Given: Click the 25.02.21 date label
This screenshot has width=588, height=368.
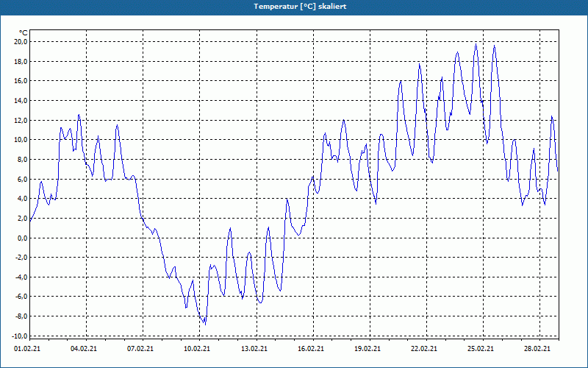Looking at the screenshot, I should click(481, 348).
